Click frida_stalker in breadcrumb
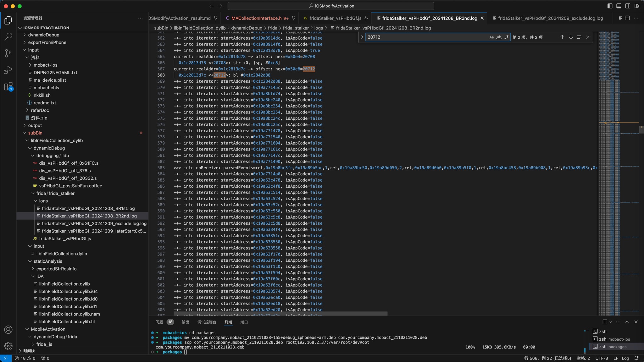This screenshot has height=362, width=644. (x=296, y=28)
